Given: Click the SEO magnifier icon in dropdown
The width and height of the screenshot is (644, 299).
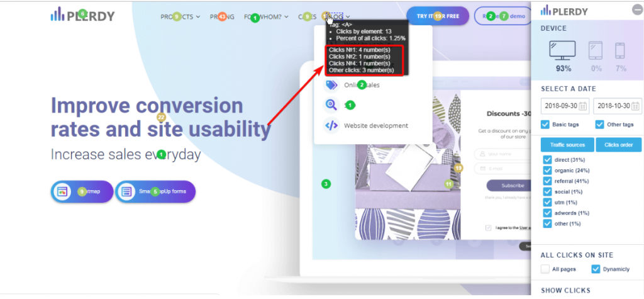Looking at the screenshot, I should point(331,105).
